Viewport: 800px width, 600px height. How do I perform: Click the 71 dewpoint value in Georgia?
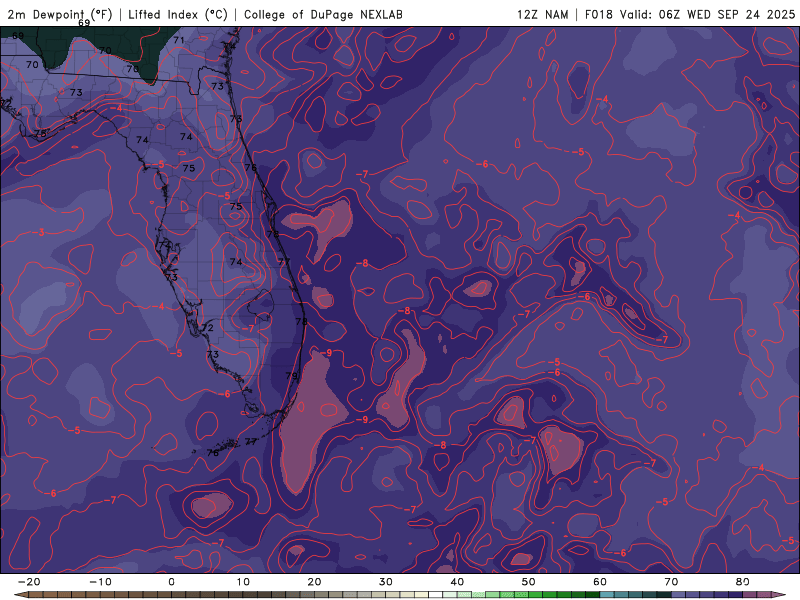click(179, 40)
